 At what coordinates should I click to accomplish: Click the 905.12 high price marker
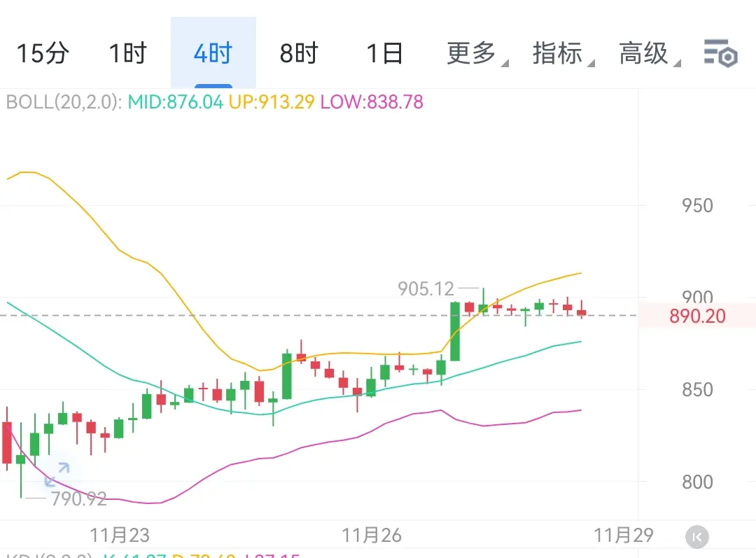tap(426, 289)
